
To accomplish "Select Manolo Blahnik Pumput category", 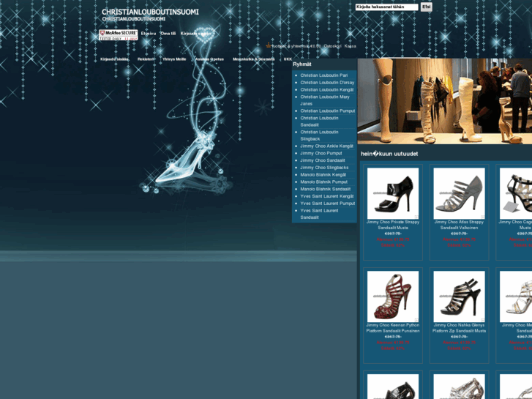I will (x=323, y=182).
